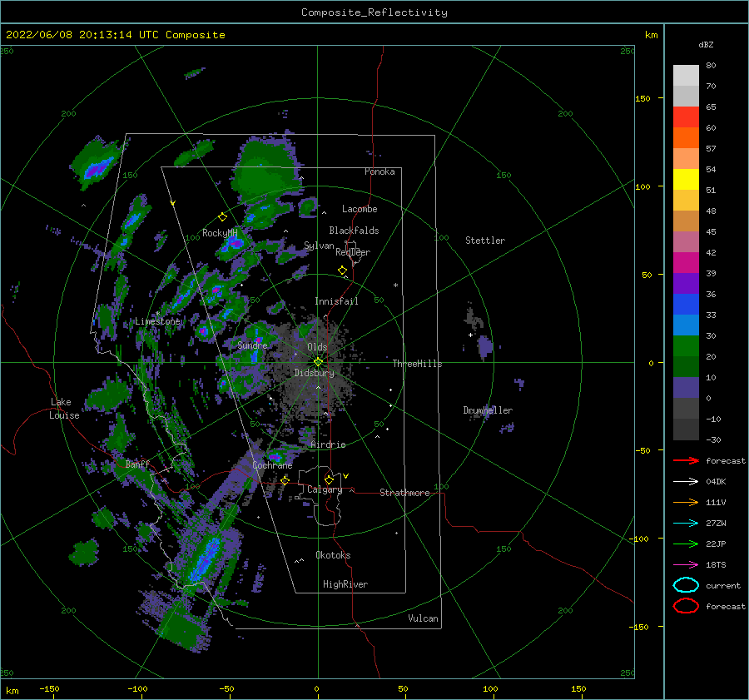Click the HighRiver city label
749x700 pixels.
pyautogui.click(x=345, y=584)
